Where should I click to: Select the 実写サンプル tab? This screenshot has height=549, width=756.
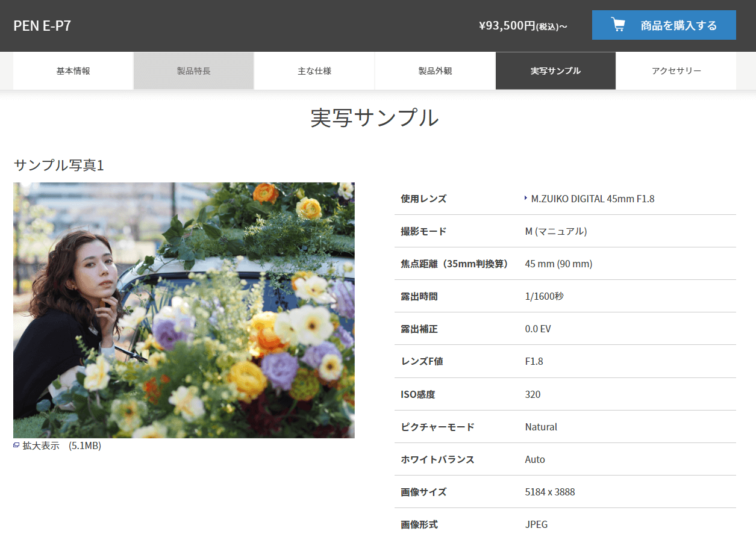tap(555, 71)
